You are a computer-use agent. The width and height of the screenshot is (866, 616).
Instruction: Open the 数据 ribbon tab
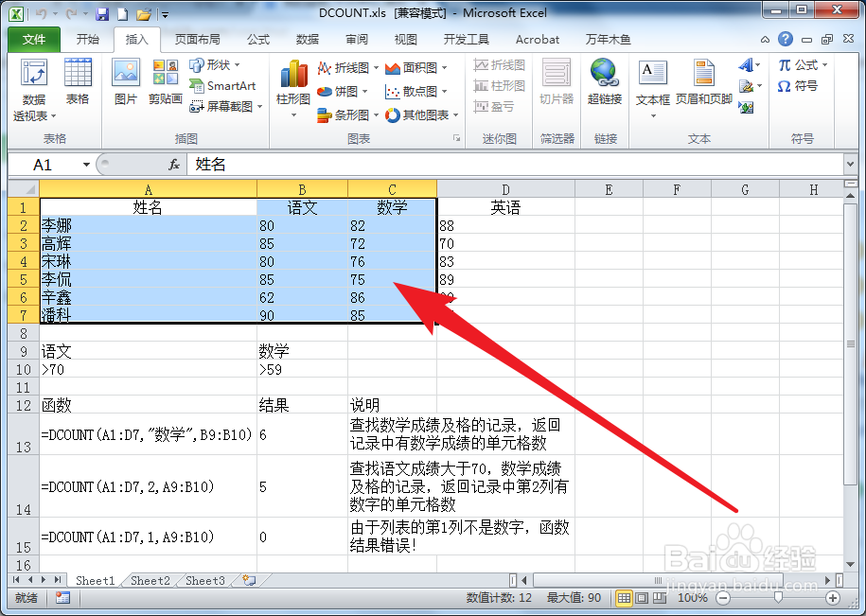coord(308,39)
